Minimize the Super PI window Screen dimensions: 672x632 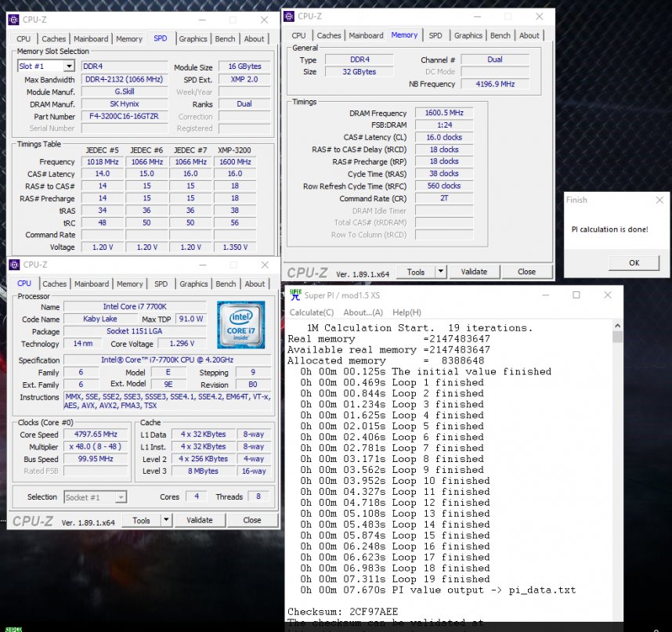pos(546,294)
